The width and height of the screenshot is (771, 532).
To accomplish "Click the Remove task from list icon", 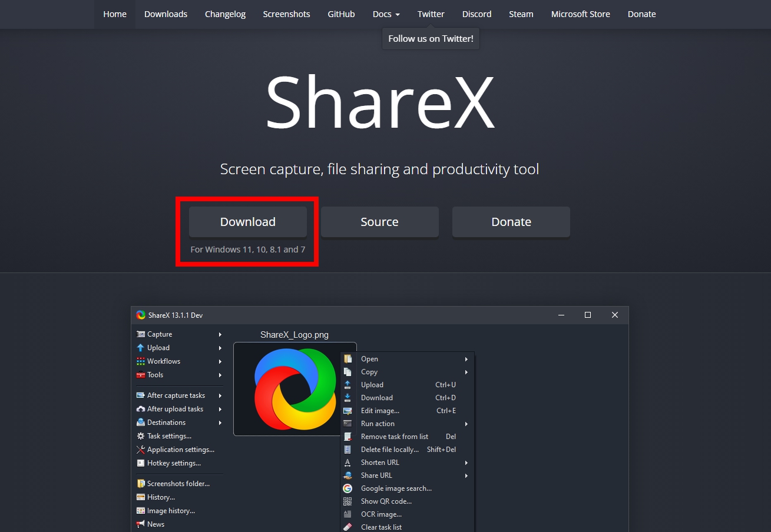I will click(348, 437).
